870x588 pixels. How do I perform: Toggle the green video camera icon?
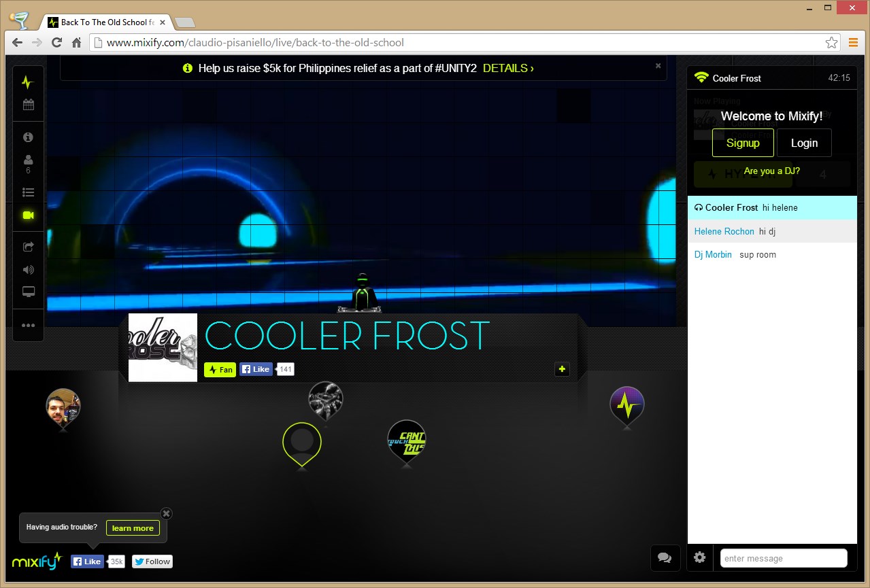(x=28, y=215)
